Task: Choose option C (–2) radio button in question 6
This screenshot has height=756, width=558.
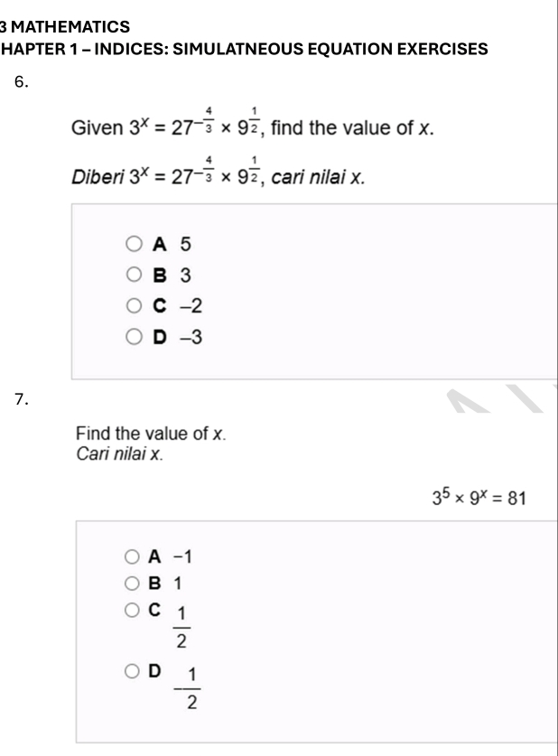Action: coord(134,307)
